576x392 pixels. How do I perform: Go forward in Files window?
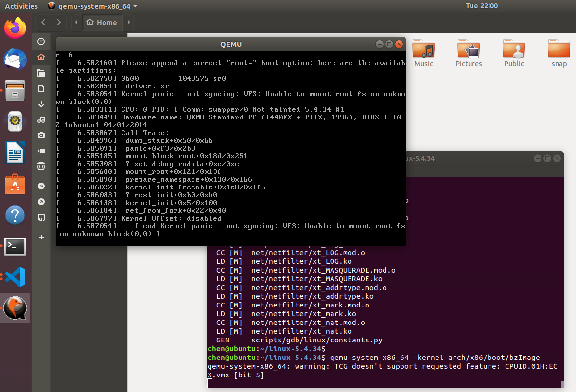click(x=59, y=22)
